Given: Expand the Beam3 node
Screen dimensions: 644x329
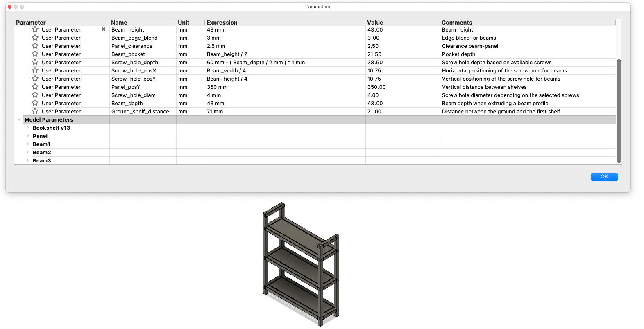Looking at the screenshot, I should 27,160.
